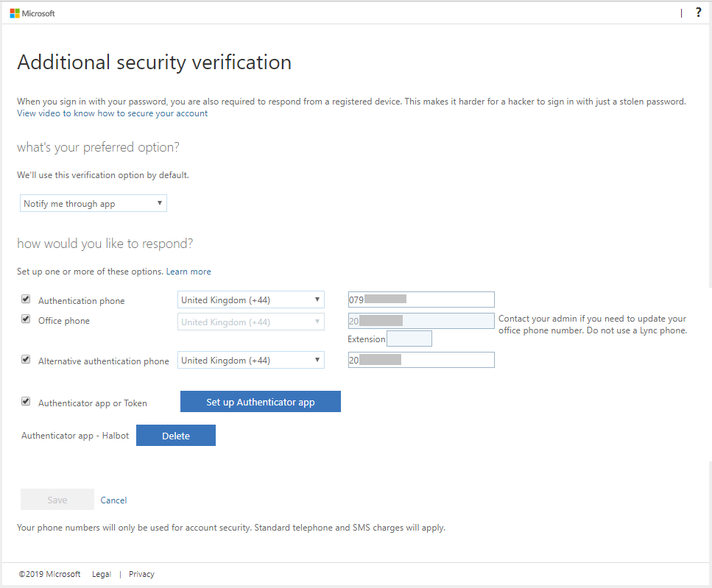
Task: Click the Set up Authenticator app button
Action: [260, 401]
